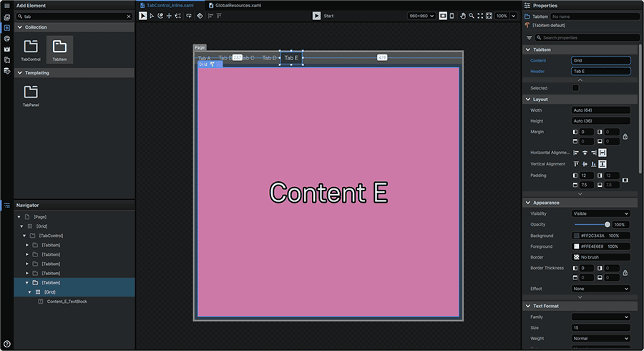Adjust the Opacity slider
The height and width of the screenshot is (351, 644).
(592, 224)
